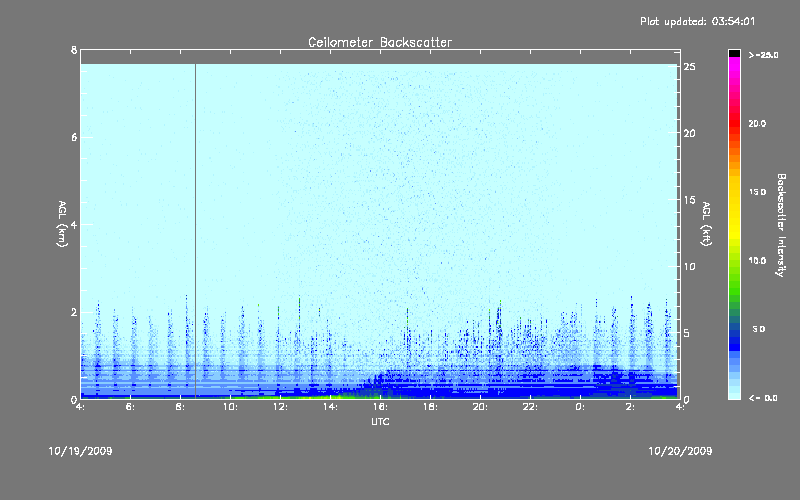
Task: Click the "AGL (km)" left axis label
Action: pyautogui.click(x=62, y=225)
